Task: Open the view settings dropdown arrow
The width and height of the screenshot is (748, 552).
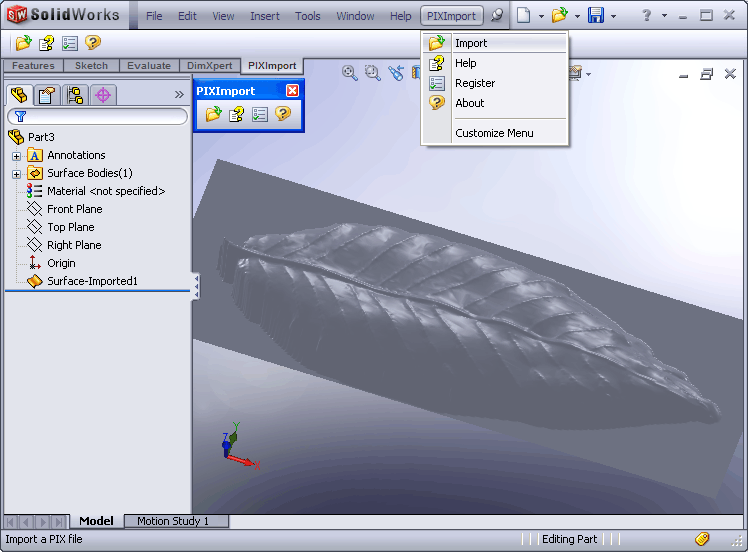Action: 589,74
